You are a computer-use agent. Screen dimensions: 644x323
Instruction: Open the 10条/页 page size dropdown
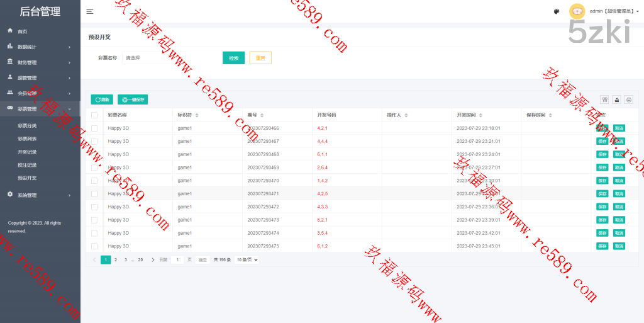[x=247, y=259]
